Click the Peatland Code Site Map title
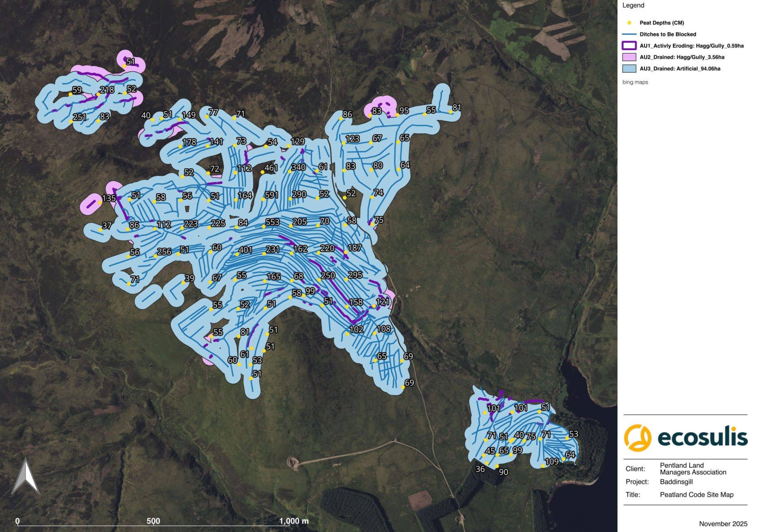 (696, 494)
